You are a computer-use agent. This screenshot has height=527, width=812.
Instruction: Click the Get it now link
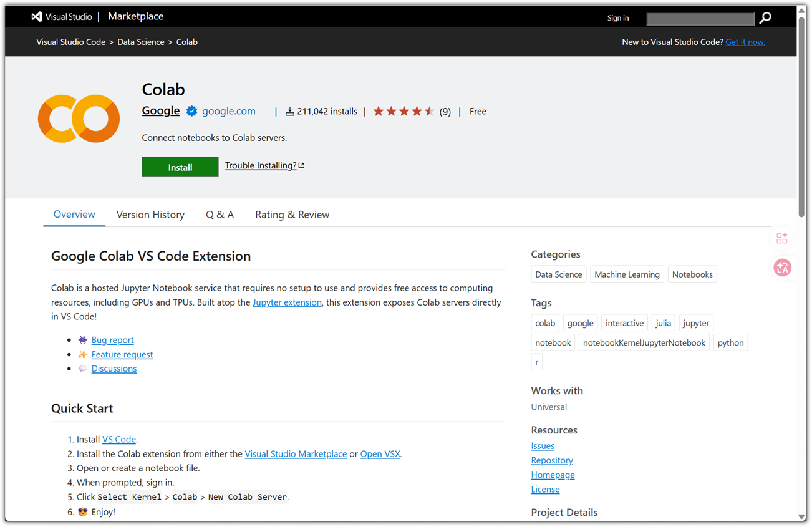click(x=745, y=42)
